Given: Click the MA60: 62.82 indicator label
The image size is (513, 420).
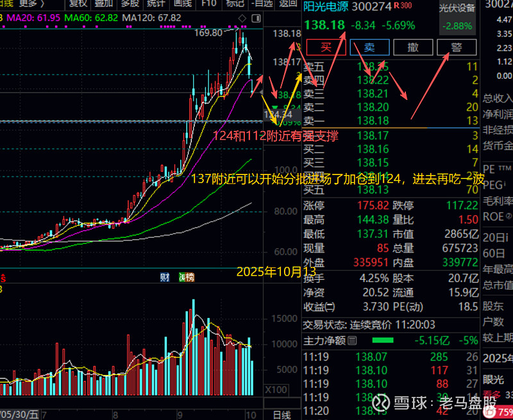Looking at the screenshot, I should (x=91, y=18).
